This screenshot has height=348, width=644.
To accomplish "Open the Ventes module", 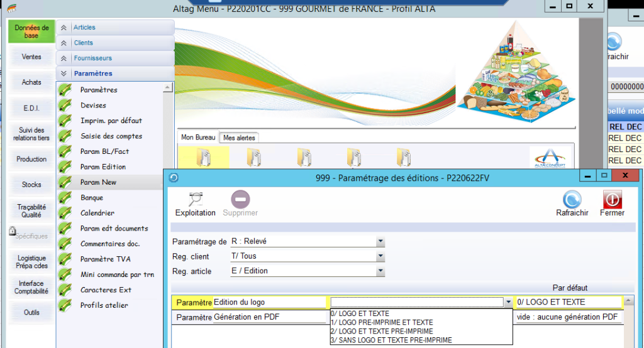I will (31, 57).
